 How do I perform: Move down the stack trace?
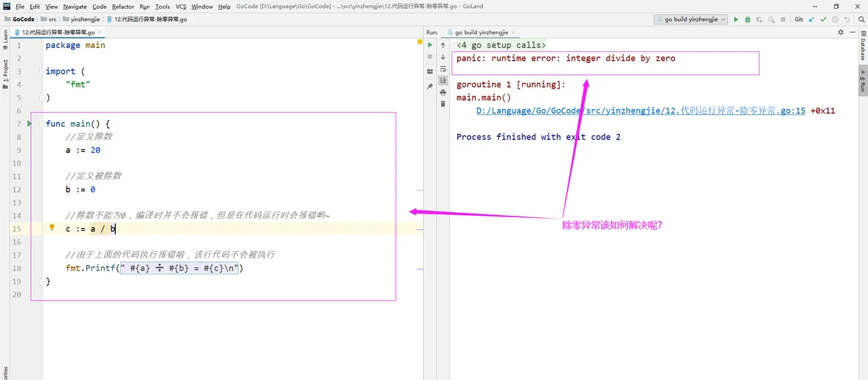(x=443, y=57)
